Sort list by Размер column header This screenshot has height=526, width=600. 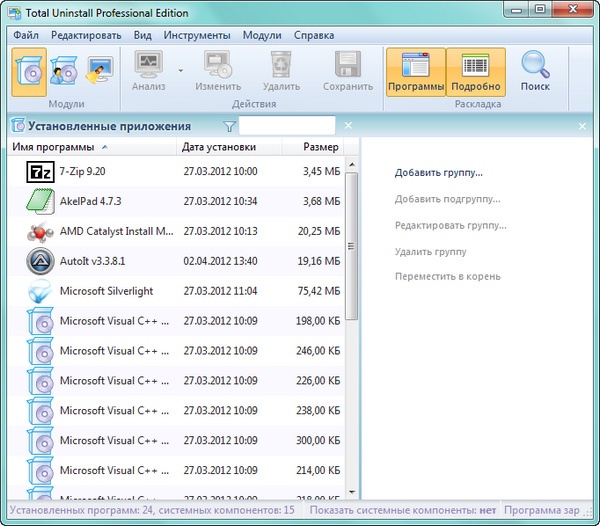click(321, 147)
